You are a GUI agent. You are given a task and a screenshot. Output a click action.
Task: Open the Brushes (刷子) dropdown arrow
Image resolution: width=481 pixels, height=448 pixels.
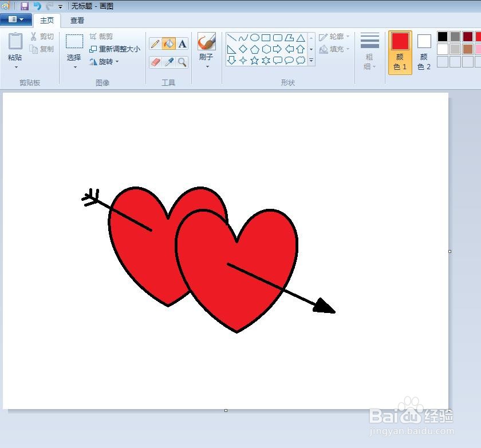pos(207,66)
